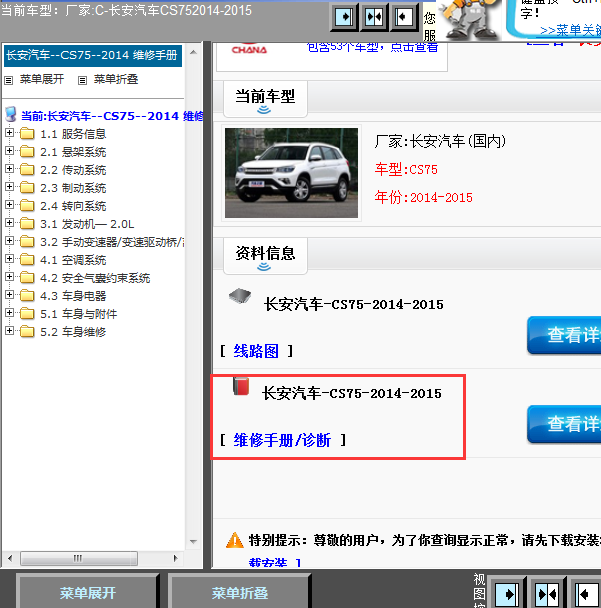Click the mechanic mascot icon

[469, 19]
